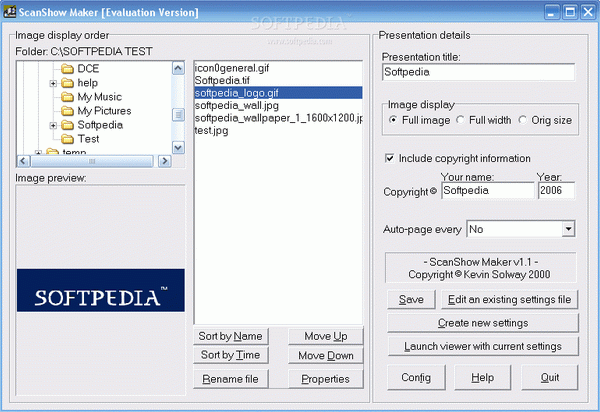The width and height of the screenshot is (600, 412).
Task: Click Edit an existing settings file
Action: [509, 300]
